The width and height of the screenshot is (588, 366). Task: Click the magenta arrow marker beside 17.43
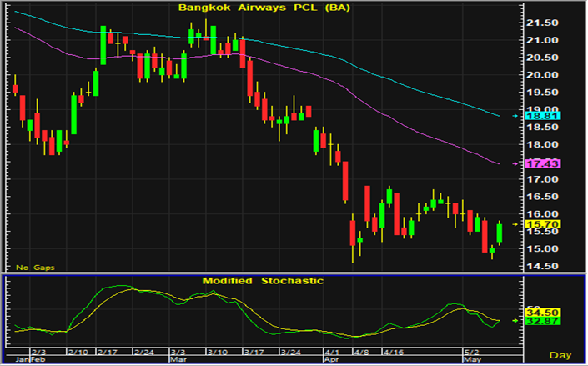click(515, 163)
